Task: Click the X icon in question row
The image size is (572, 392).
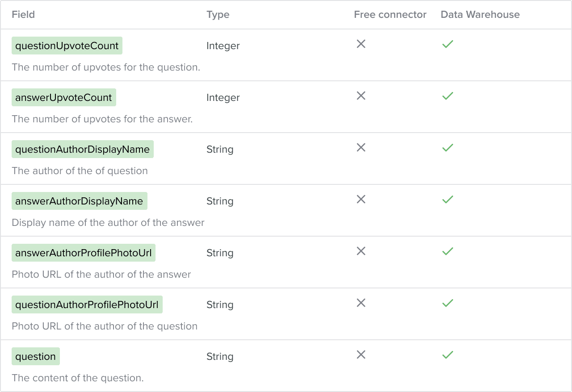Action: (361, 354)
